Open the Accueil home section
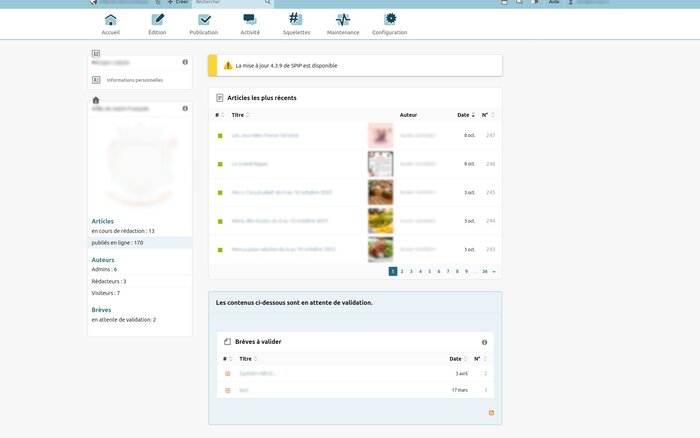The height and width of the screenshot is (438, 700). coord(110,24)
